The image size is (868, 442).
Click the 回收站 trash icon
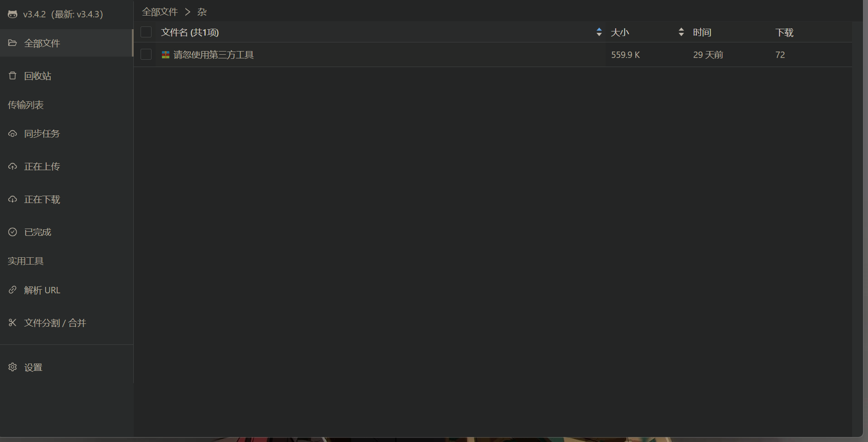click(13, 76)
